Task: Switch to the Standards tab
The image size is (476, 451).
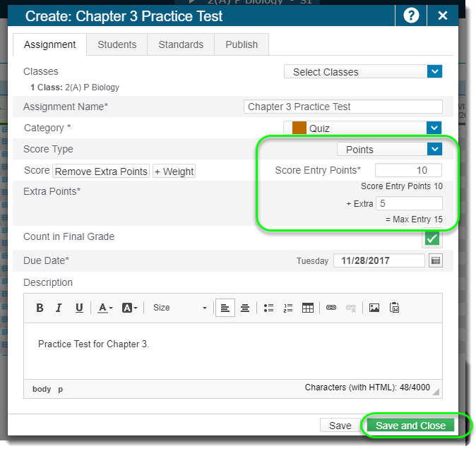Action: [x=181, y=44]
